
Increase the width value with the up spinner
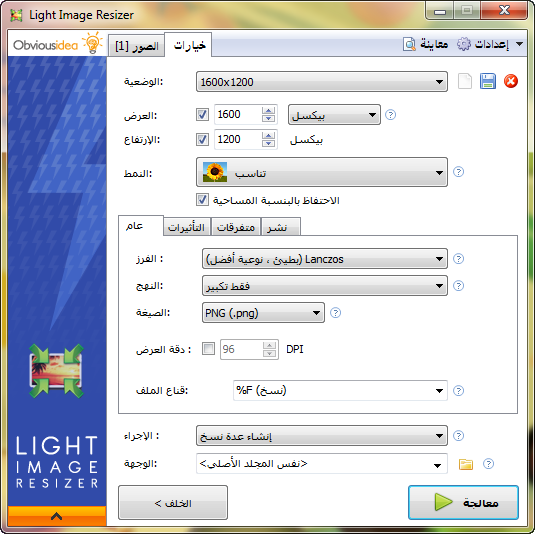point(269,111)
